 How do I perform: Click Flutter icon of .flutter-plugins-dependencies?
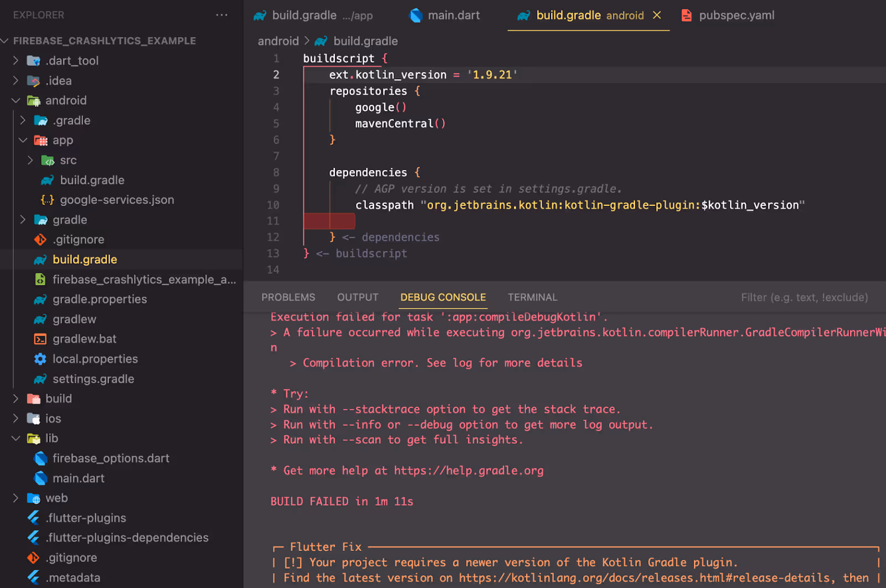click(33, 538)
